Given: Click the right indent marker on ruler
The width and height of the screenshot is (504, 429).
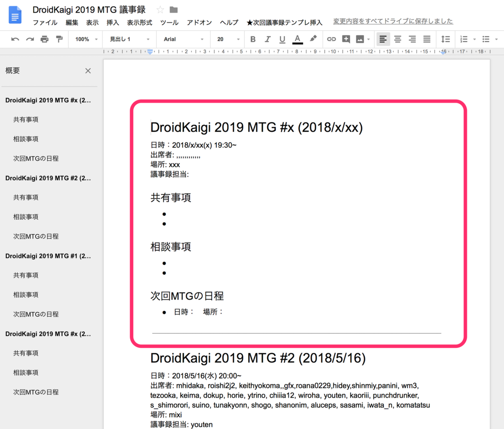Looking at the screenshot, I should 444,53.
